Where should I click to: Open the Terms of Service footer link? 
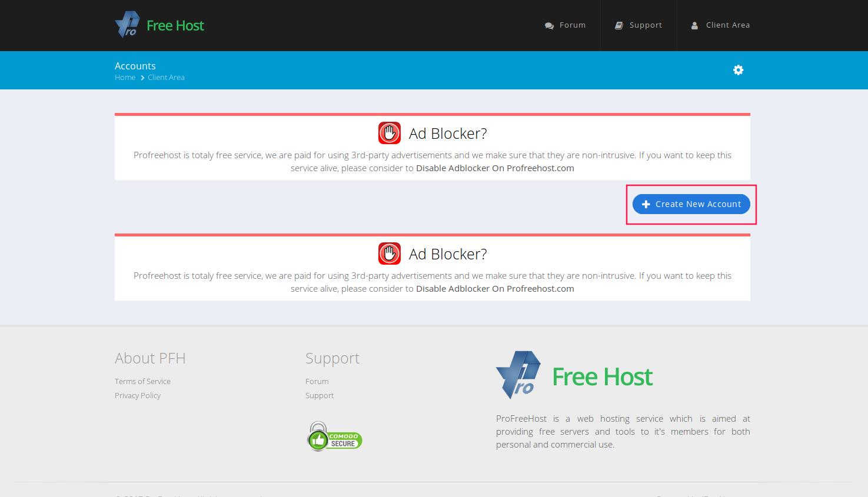pyautogui.click(x=142, y=381)
